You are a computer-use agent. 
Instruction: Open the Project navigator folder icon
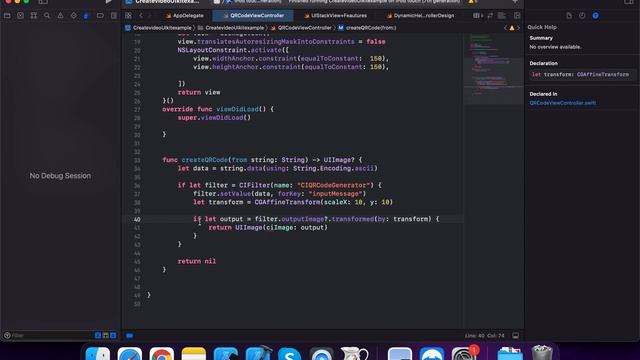pyautogui.click(x=7, y=16)
